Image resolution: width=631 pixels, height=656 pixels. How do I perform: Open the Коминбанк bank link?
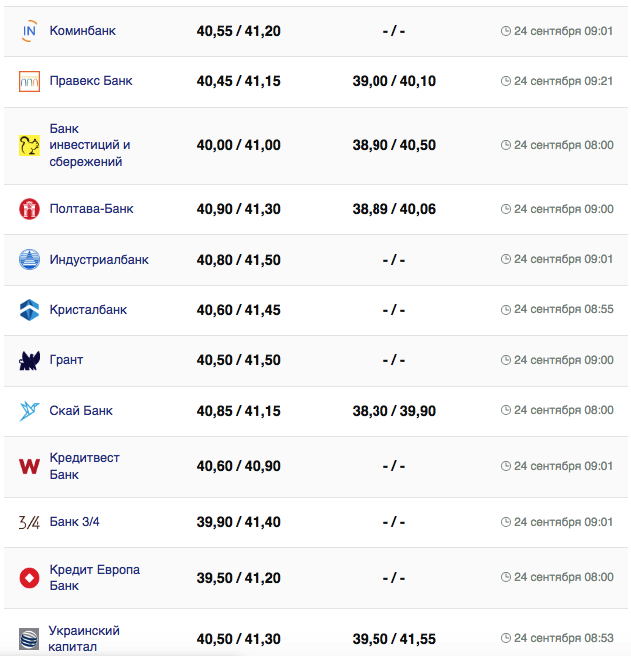pos(82,31)
